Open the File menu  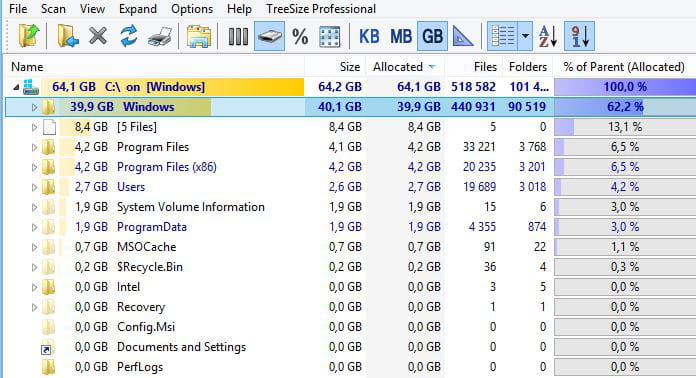pos(18,9)
